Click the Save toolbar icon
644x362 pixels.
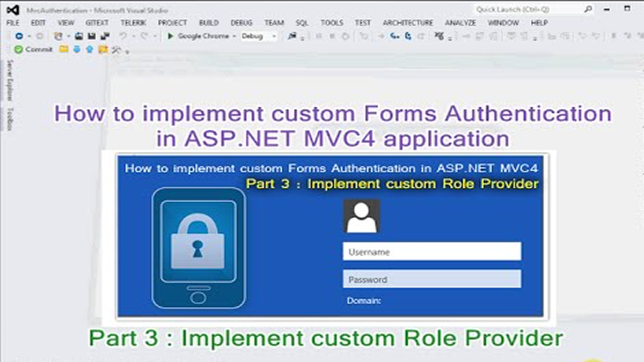[x=92, y=36]
